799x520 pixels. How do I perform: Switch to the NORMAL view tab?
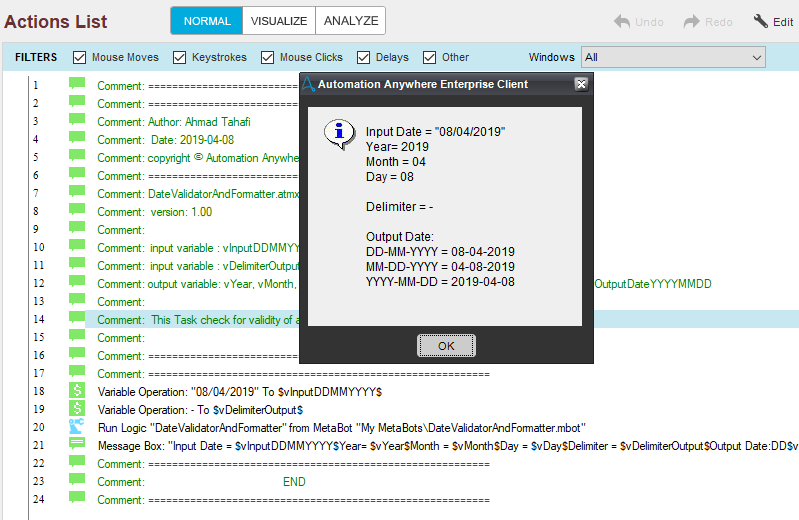[x=207, y=21]
